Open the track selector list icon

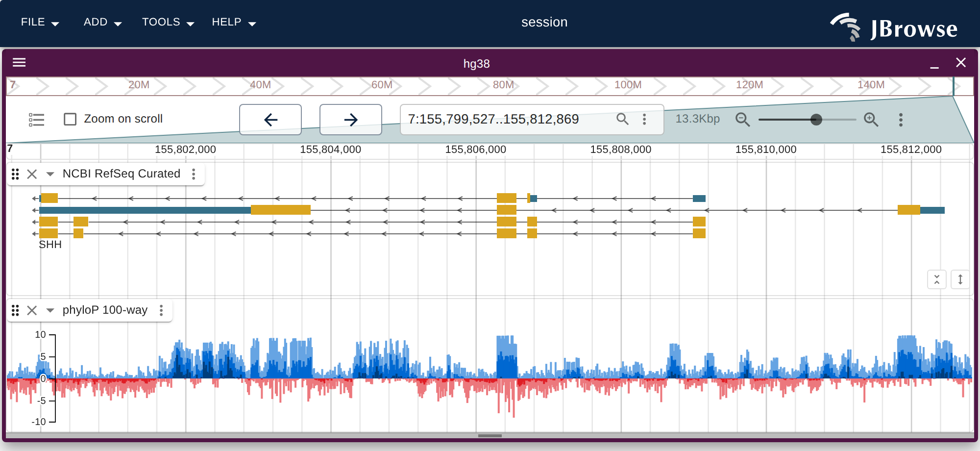click(x=36, y=120)
